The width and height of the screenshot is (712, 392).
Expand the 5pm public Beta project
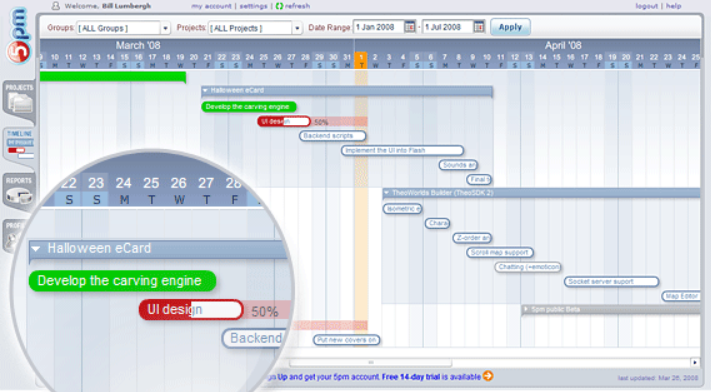[526, 309]
